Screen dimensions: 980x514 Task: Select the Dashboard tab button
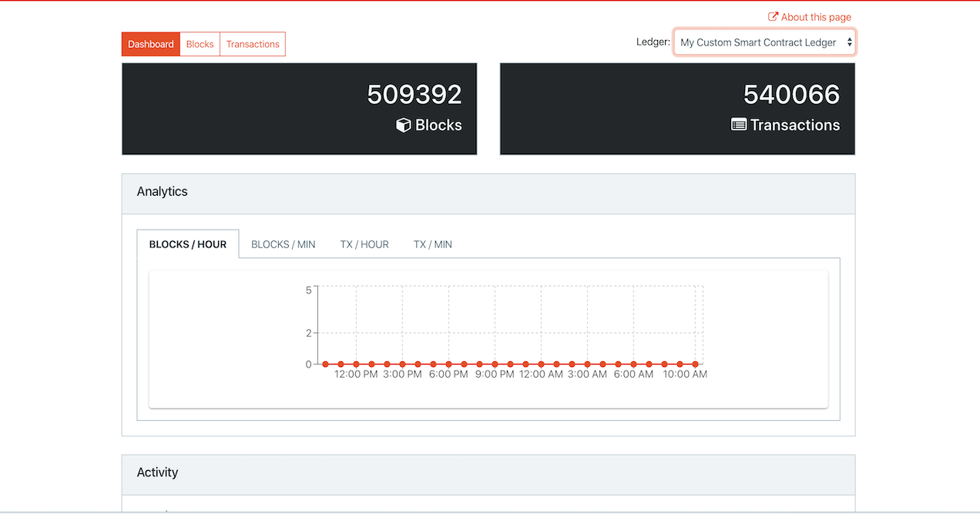pyautogui.click(x=151, y=44)
